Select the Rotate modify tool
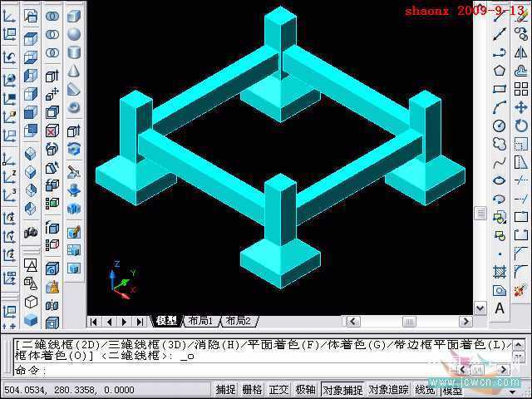The image size is (532, 399). point(521,126)
